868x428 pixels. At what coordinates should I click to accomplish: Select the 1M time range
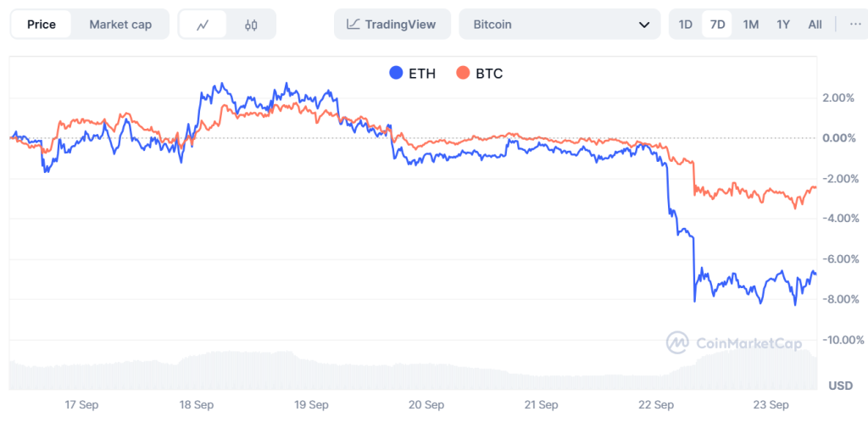[x=751, y=25]
